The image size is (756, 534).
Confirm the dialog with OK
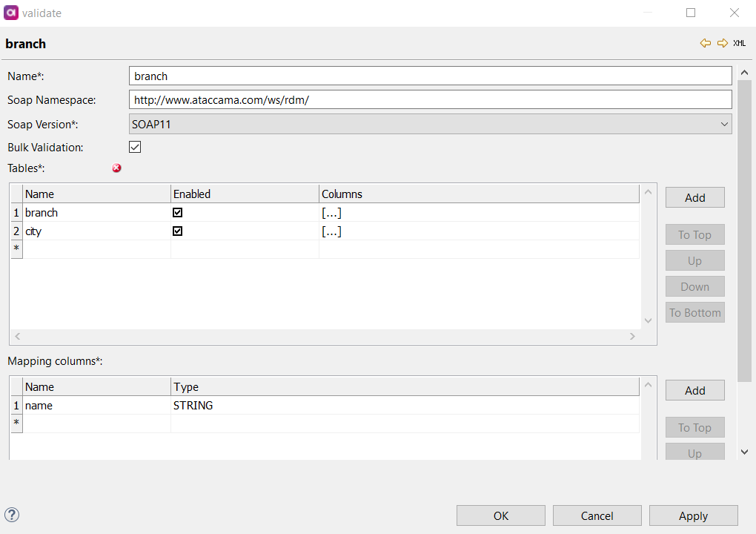[x=500, y=515]
